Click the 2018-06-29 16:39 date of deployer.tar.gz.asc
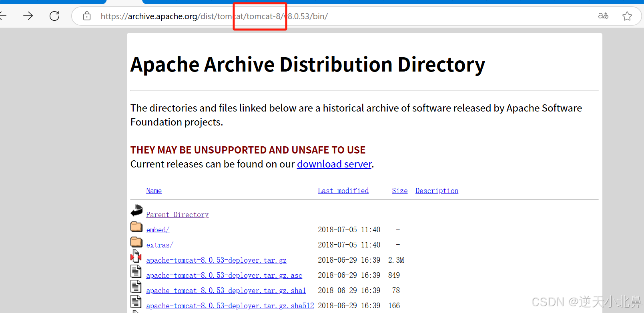644x313 pixels. (349, 275)
